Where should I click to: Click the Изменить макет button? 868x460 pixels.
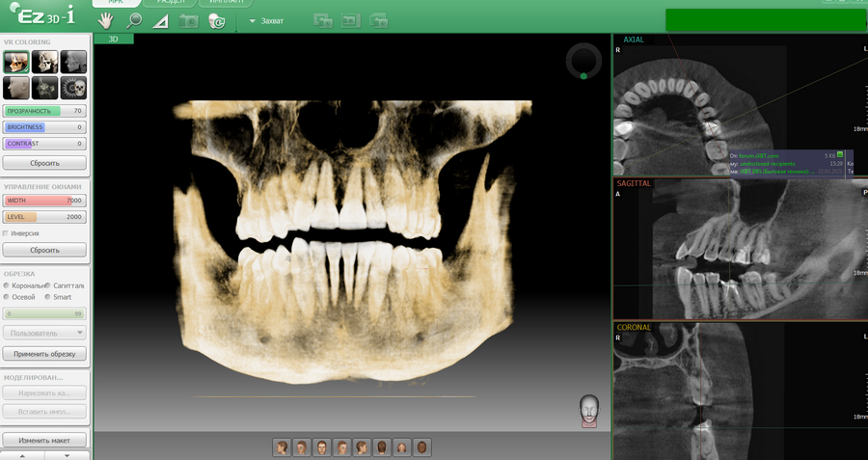click(x=44, y=440)
